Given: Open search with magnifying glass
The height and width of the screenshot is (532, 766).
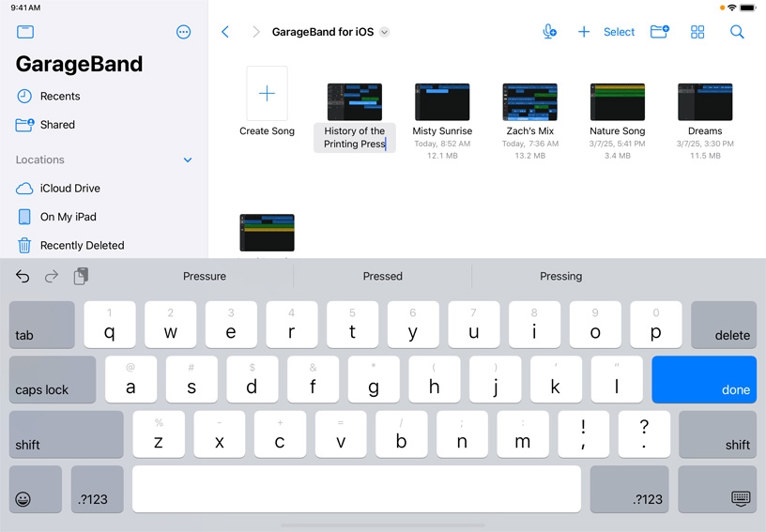Looking at the screenshot, I should [x=737, y=32].
